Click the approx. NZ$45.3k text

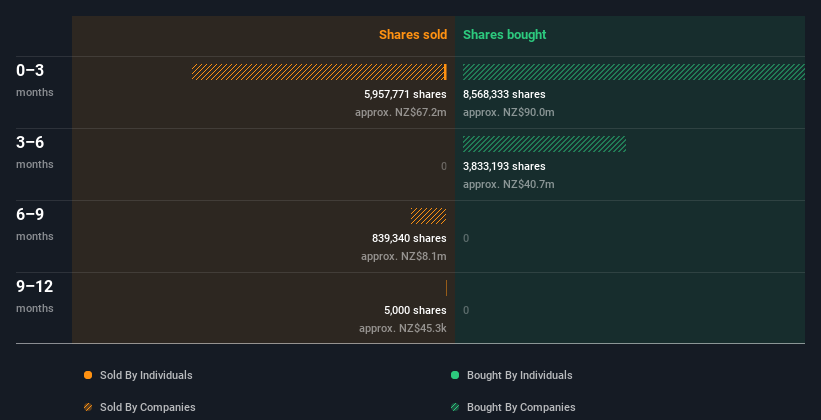(x=403, y=328)
